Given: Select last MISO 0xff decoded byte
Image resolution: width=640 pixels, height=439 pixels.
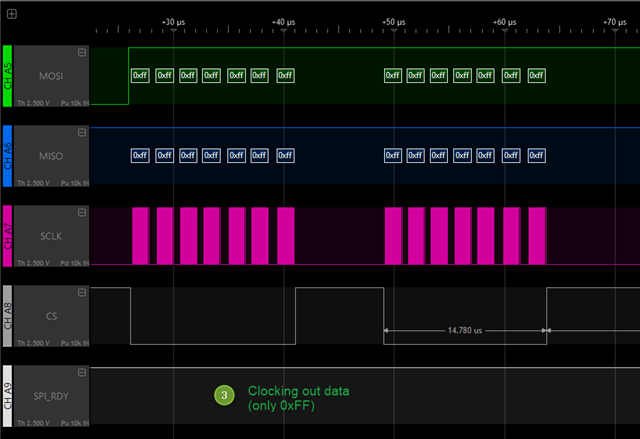Looking at the screenshot, I should click(536, 155).
